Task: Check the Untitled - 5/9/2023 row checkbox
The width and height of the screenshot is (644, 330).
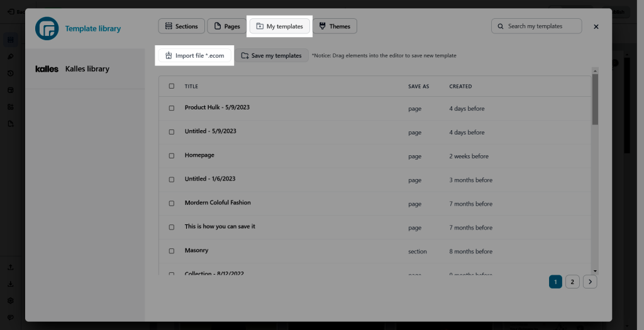Action: point(172,132)
